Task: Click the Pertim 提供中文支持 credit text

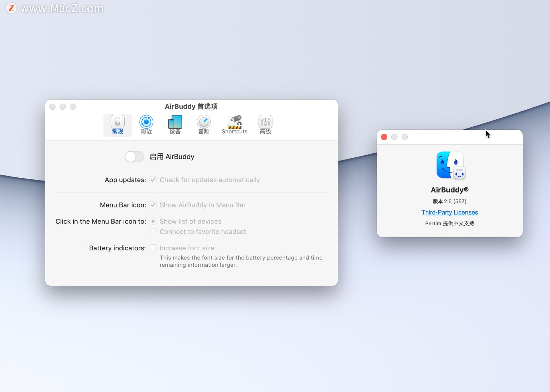Action: click(x=449, y=223)
